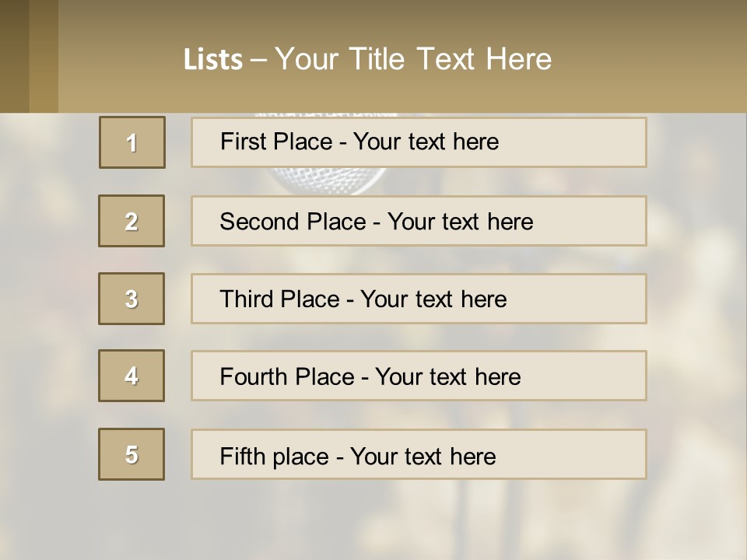
Task: Select the number 4 box
Action: 132,376
